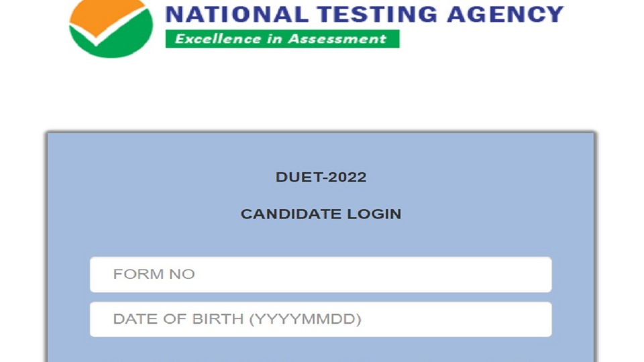The width and height of the screenshot is (644, 362).
Task: Click the NATIONAL TESTING AGENCY title
Action: point(364,14)
